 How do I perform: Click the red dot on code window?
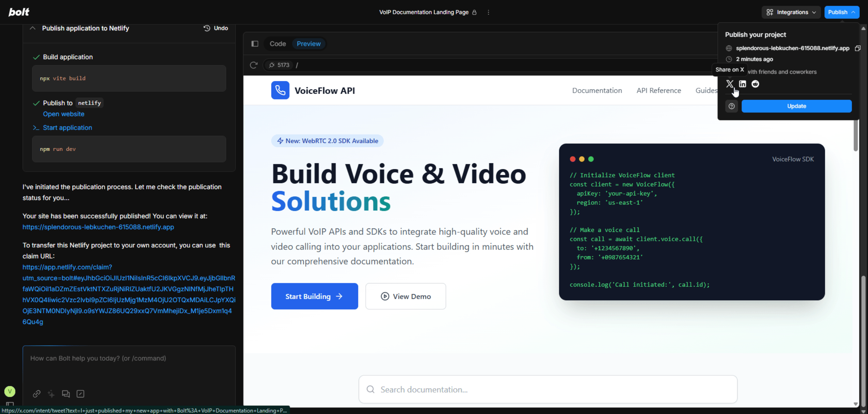click(x=572, y=159)
